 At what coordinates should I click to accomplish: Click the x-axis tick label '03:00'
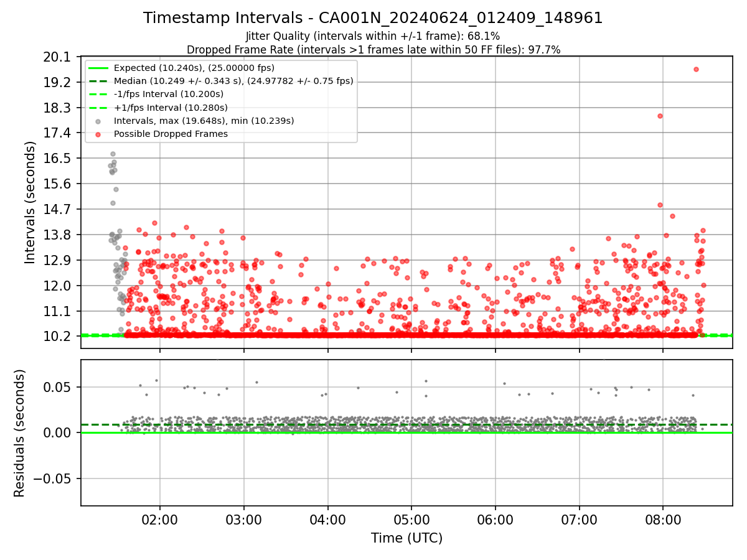pyautogui.click(x=244, y=520)
